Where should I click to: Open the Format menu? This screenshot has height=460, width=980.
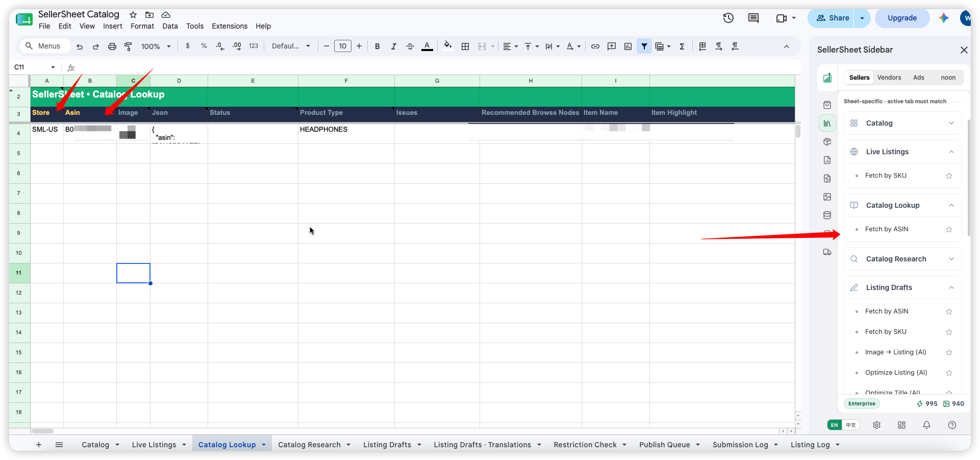coord(142,26)
